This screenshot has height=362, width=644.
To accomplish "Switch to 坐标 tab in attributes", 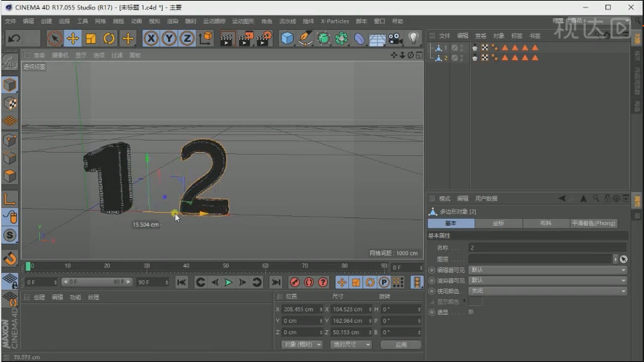I will (498, 223).
